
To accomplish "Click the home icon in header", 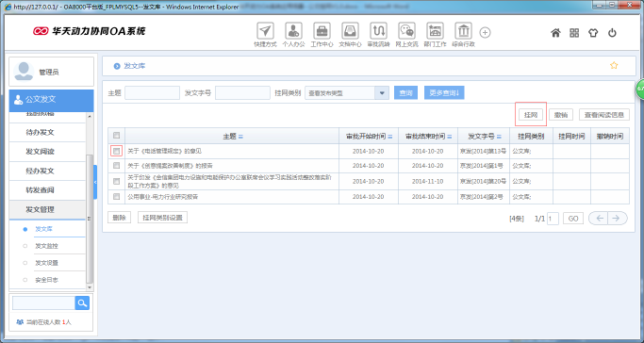I will 555,33.
